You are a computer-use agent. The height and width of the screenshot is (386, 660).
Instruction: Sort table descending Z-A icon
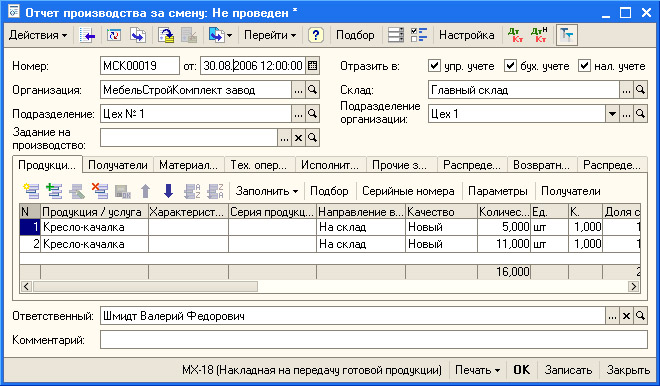pos(215,191)
